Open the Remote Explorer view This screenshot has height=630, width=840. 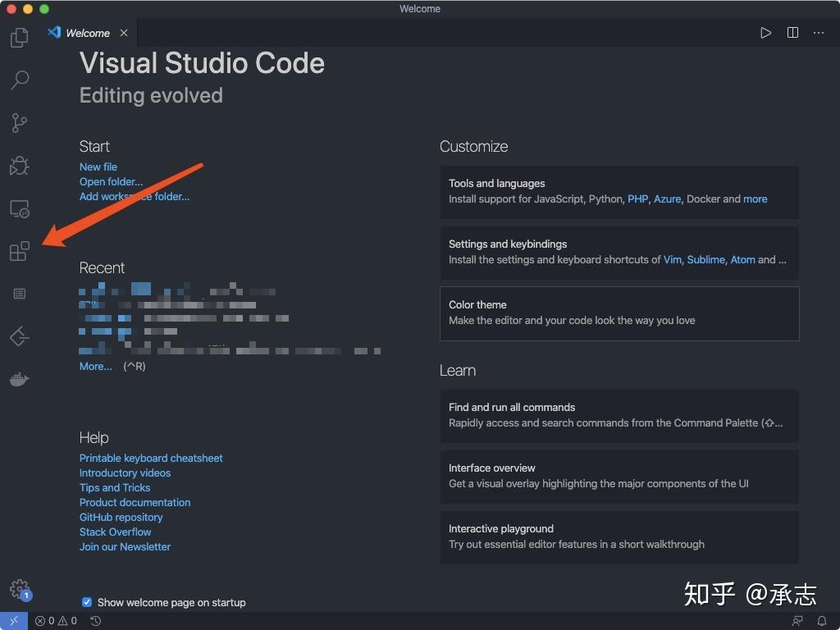click(18, 208)
